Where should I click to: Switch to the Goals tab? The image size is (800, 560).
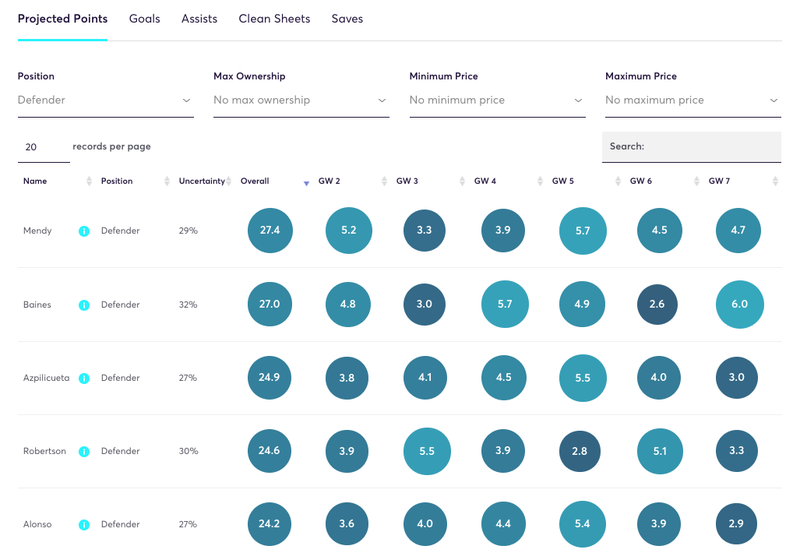pyautogui.click(x=144, y=19)
